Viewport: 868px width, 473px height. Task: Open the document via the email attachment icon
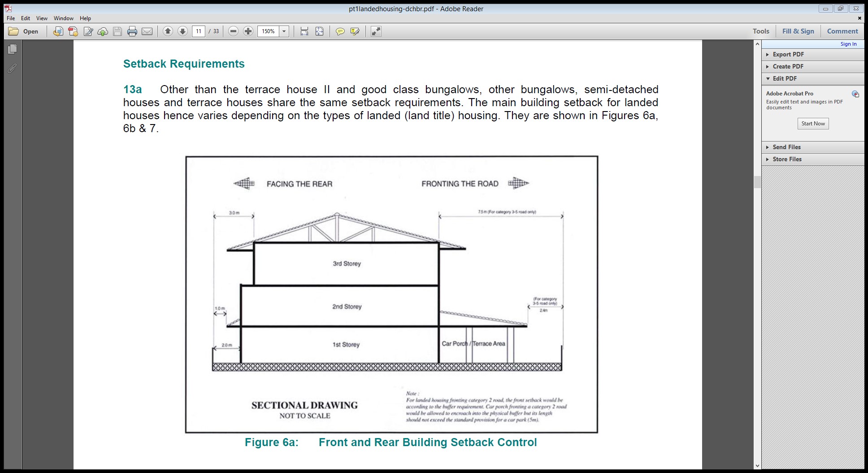coord(148,31)
